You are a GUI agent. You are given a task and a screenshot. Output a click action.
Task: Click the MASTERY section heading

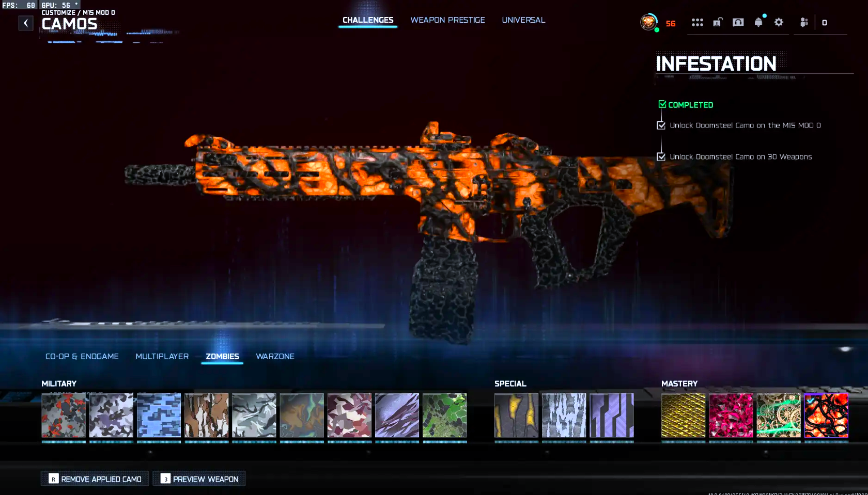(x=679, y=384)
